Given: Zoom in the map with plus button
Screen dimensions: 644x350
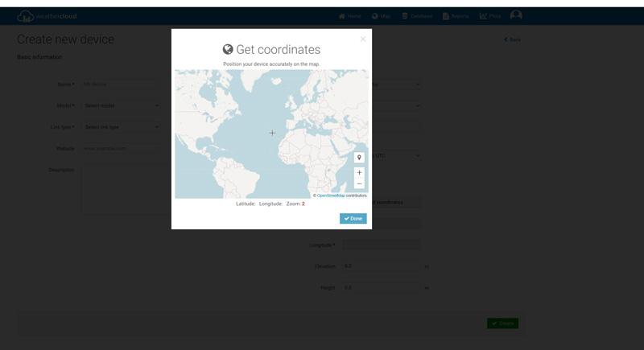Looking at the screenshot, I should click(359, 173).
